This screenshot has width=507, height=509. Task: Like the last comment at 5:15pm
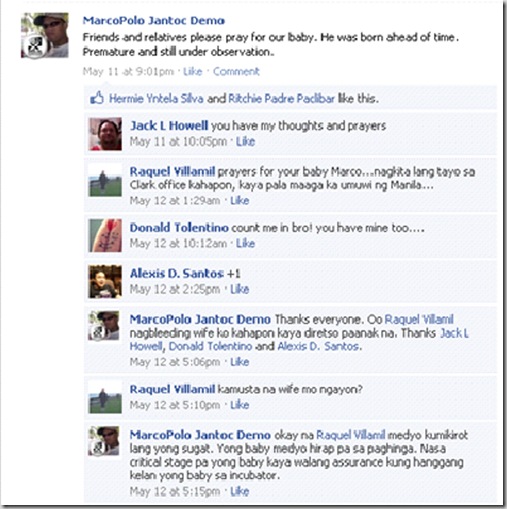[240, 491]
